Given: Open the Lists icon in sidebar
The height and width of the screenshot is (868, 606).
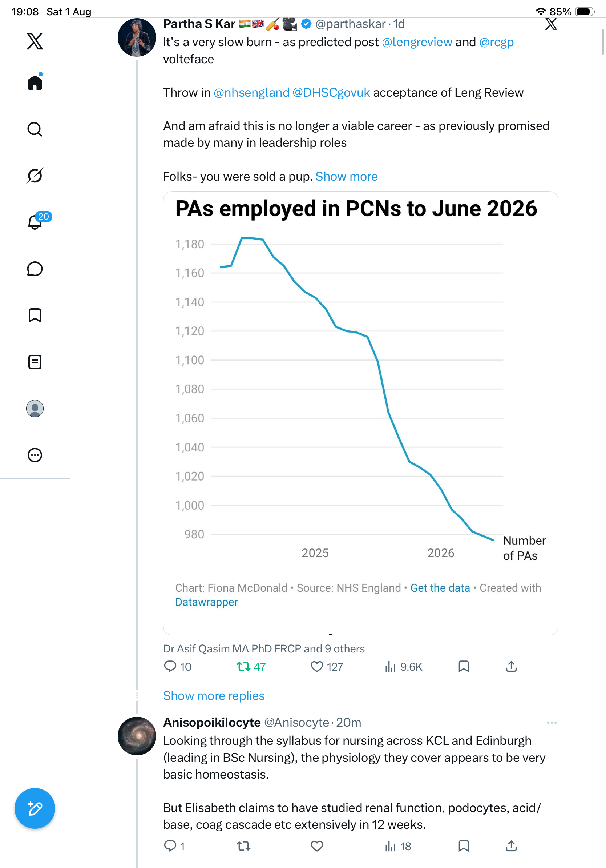Looking at the screenshot, I should click(35, 362).
